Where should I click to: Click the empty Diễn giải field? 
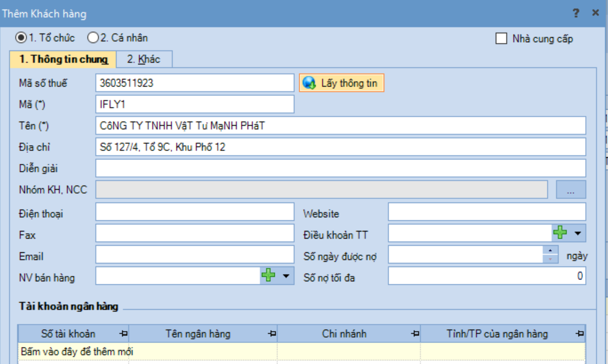pyautogui.click(x=340, y=168)
